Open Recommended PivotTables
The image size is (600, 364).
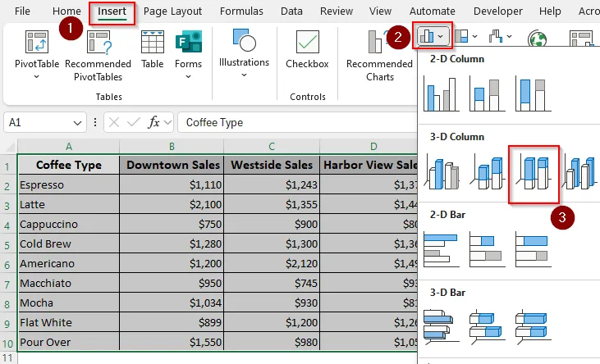click(98, 56)
